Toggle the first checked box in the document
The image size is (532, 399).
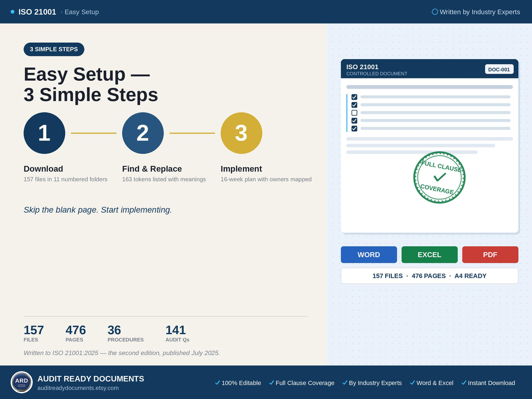click(x=354, y=97)
